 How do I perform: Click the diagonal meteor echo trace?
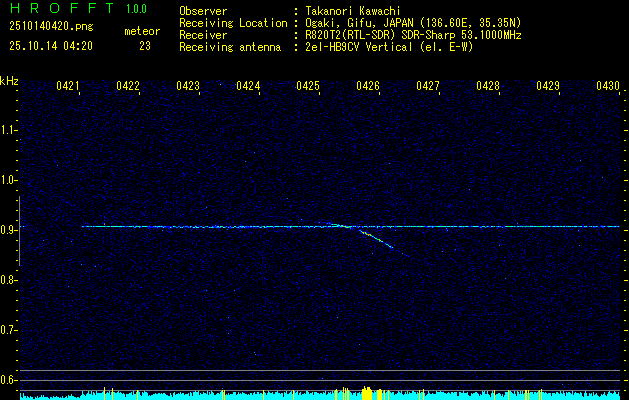tap(376, 239)
